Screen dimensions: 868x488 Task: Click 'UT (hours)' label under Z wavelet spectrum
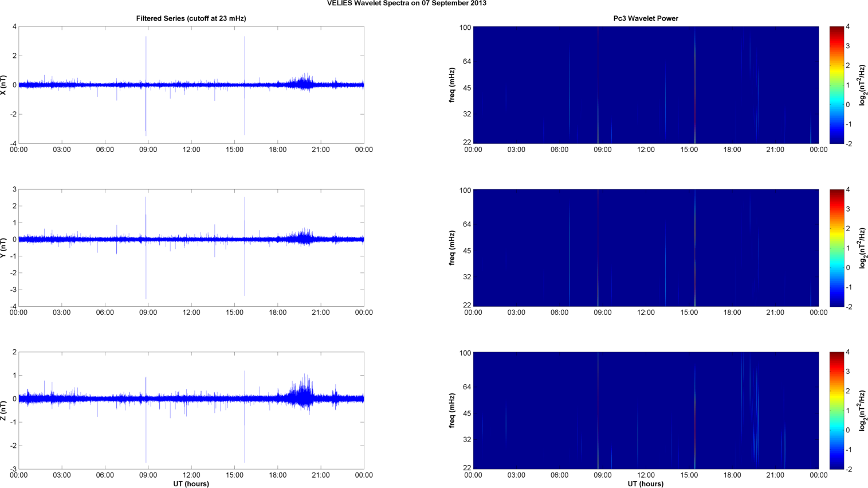tap(646, 484)
